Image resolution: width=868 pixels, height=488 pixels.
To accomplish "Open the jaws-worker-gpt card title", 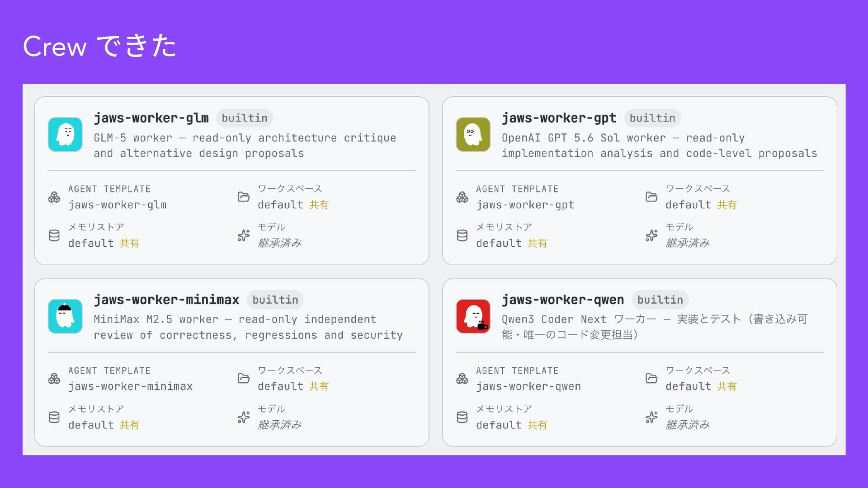I will pos(559,118).
